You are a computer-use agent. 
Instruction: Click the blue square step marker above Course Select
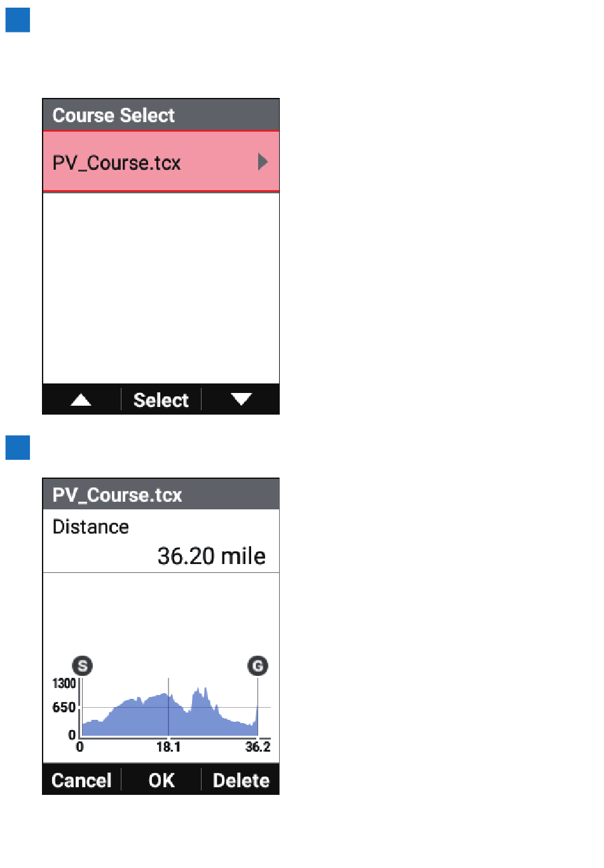(18, 20)
